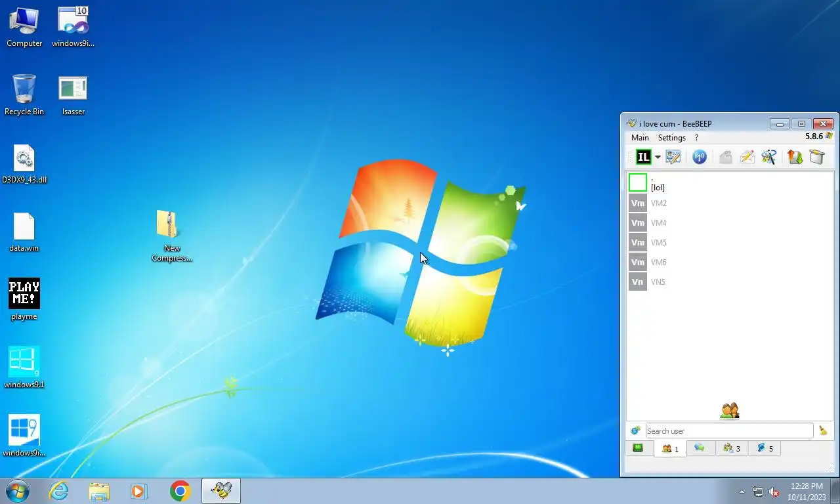Select the playme desktop icon
840x504 pixels.
[x=24, y=300]
